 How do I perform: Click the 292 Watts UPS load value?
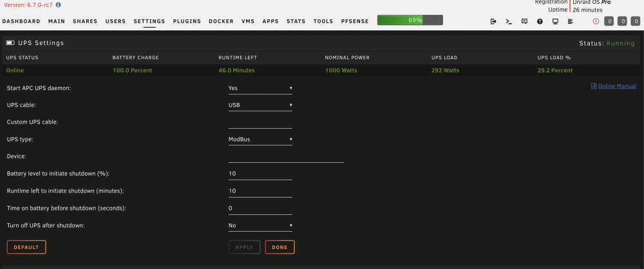(x=445, y=70)
